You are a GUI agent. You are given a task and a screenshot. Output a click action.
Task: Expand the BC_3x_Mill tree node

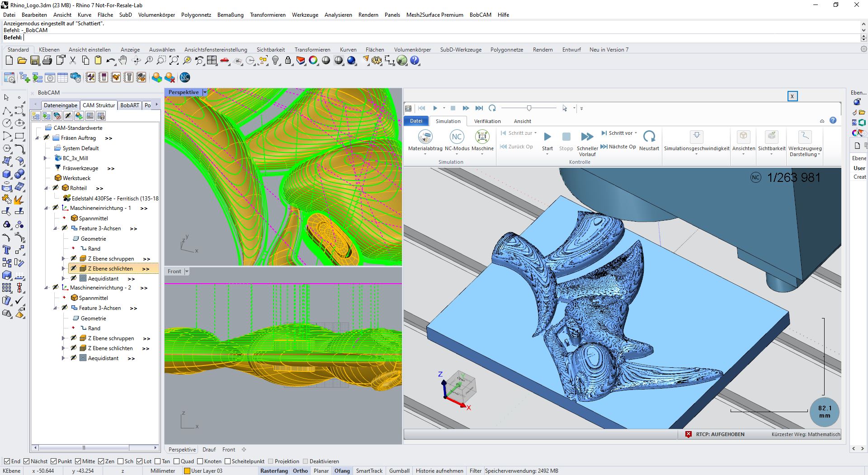click(x=45, y=158)
